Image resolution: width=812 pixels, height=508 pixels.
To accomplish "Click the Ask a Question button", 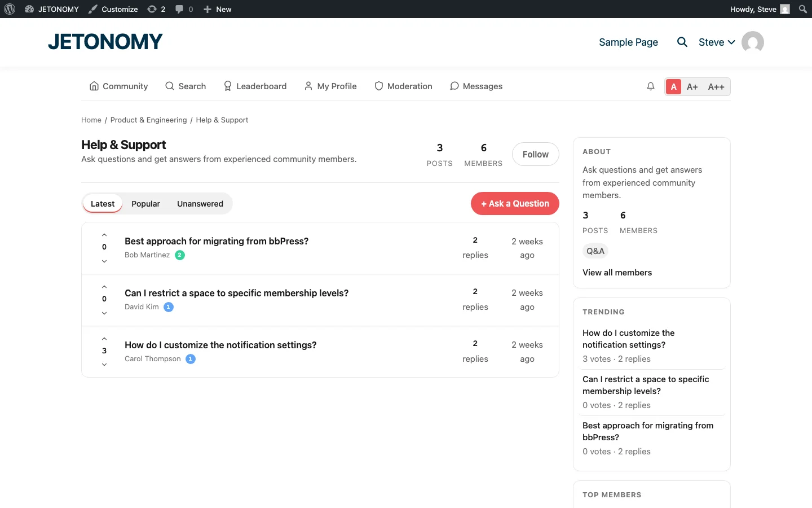I will pyautogui.click(x=515, y=203).
